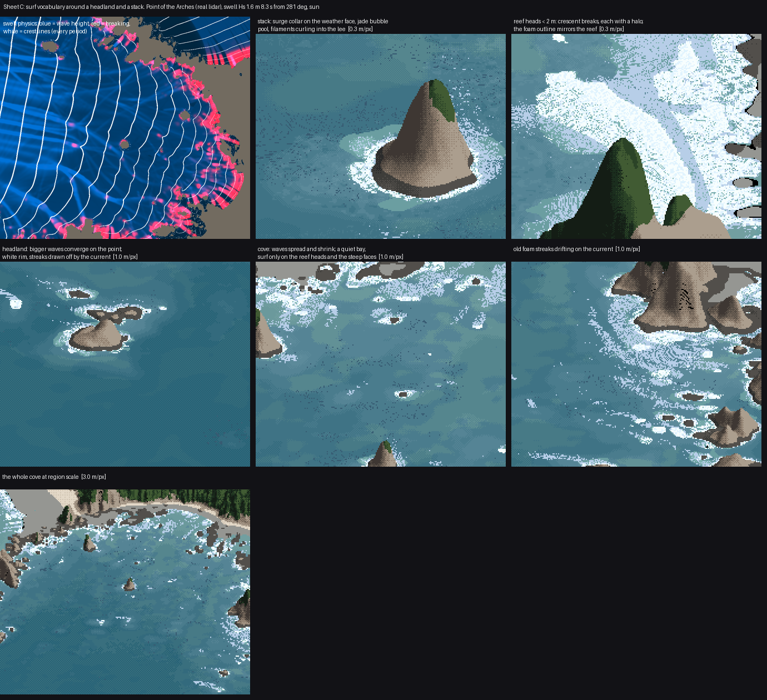Click the 'swell physics: blue = wave height' legend text
The width and height of the screenshot is (767, 700).
pyautogui.click(x=67, y=27)
